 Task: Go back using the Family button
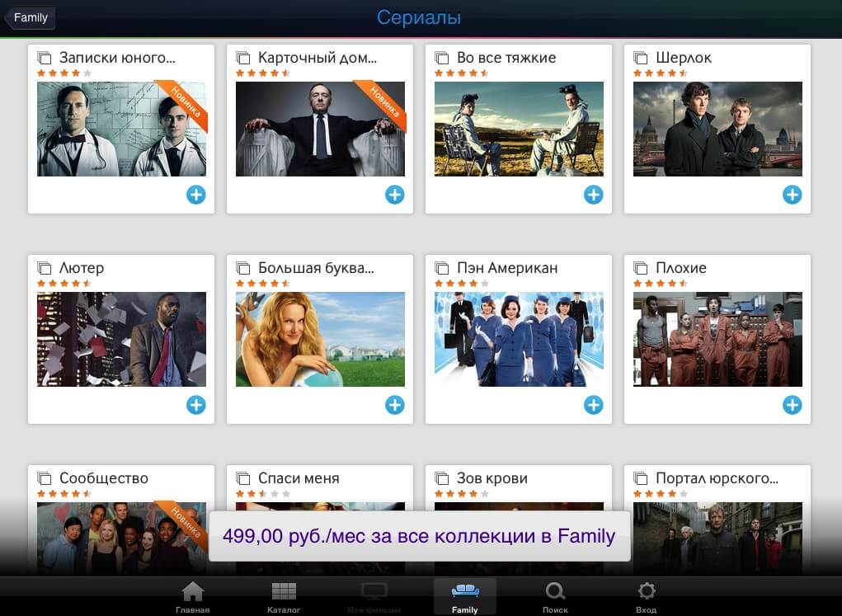[30, 17]
